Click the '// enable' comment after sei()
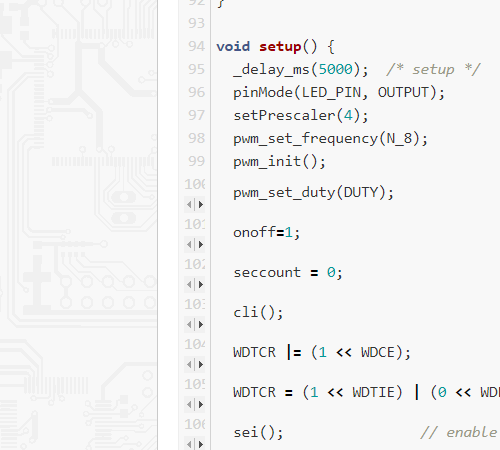The width and height of the screenshot is (500, 450). [459, 433]
